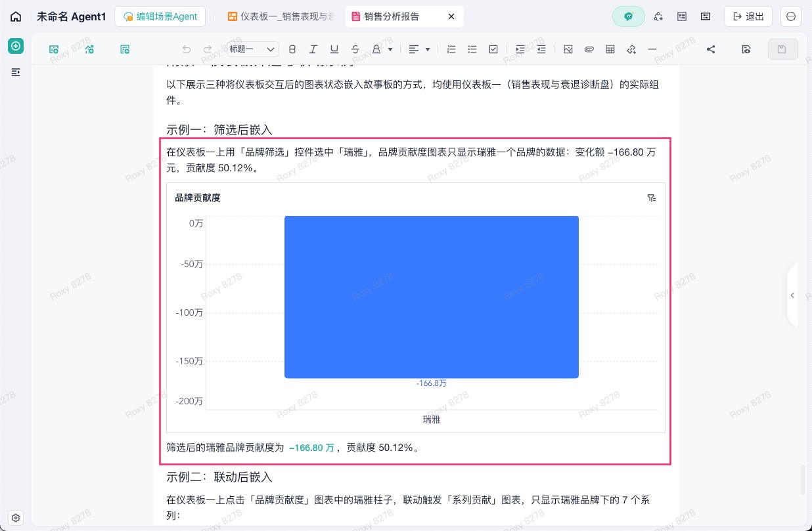This screenshot has width=812, height=531.
Task: Click the share icon in toolbar
Action: point(711,49)
